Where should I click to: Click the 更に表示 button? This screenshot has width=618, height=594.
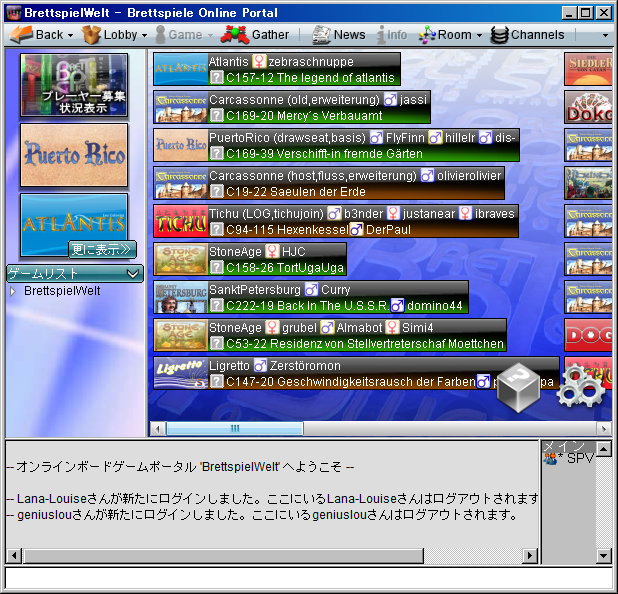102,250
